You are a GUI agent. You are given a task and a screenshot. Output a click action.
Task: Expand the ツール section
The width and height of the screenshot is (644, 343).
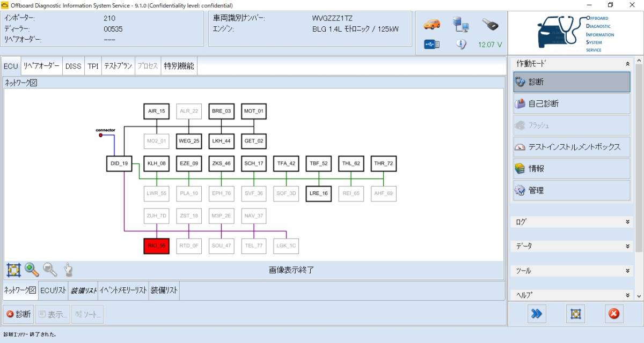pyautogui.click(x=627, y=271)
